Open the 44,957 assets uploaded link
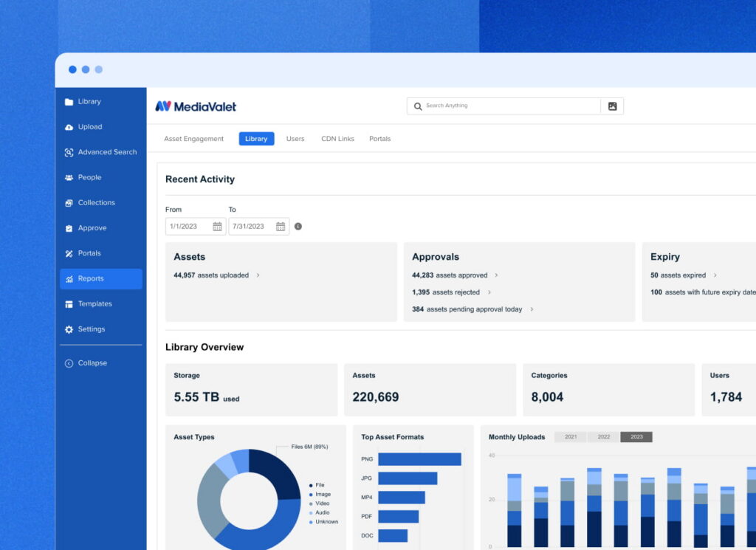 (211, 275)
